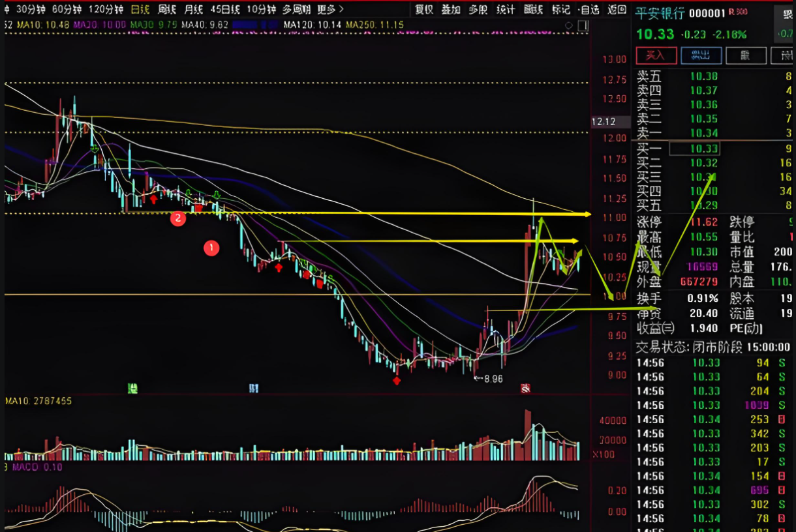
Task: Switch to the 60分钟 chart period
Action: (67, 9)
